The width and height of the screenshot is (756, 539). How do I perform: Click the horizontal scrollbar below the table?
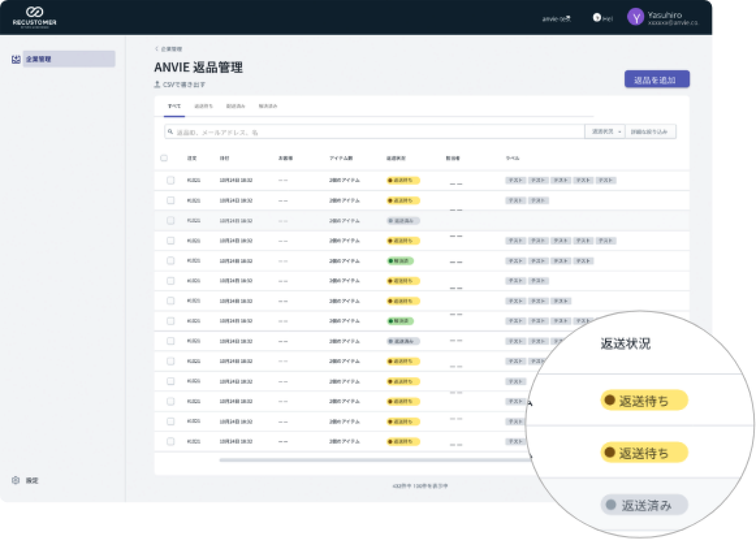click(375, 460)
